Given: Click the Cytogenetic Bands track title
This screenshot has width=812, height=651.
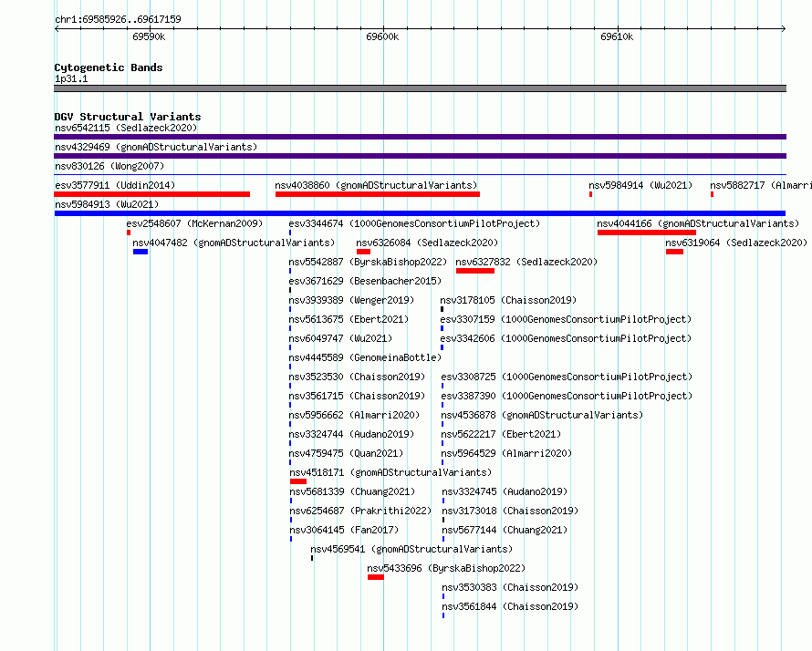Looking at the screenshot, I should click(x=109, y=67).
